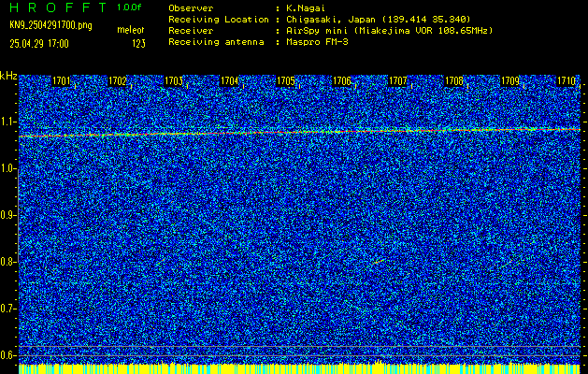Click the red-orange meteor echo near 1707
This screenshot has width=588, height=374.
[378, 262]
